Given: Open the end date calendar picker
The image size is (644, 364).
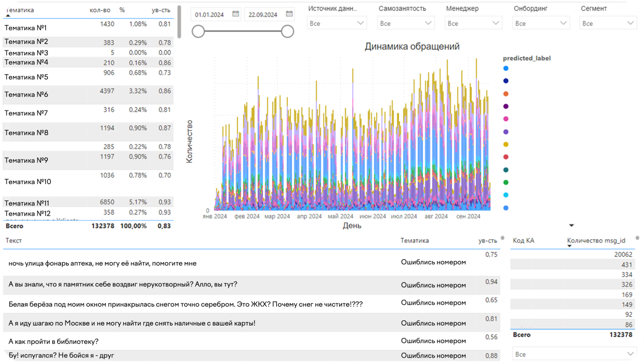Looking at the screenshot, I should click(x=289, y=14).
